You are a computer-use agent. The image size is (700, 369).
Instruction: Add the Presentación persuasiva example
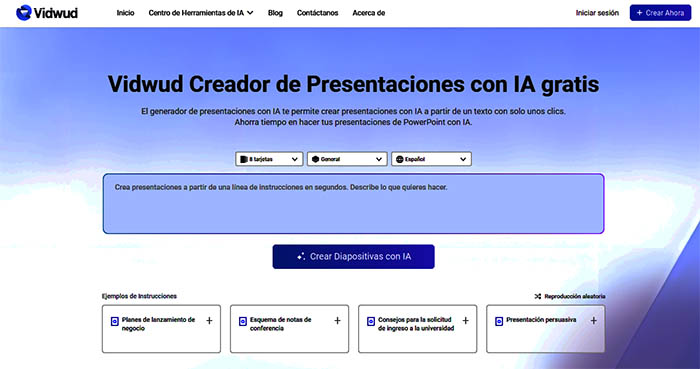pyautogui.click(x=593, y=320)
